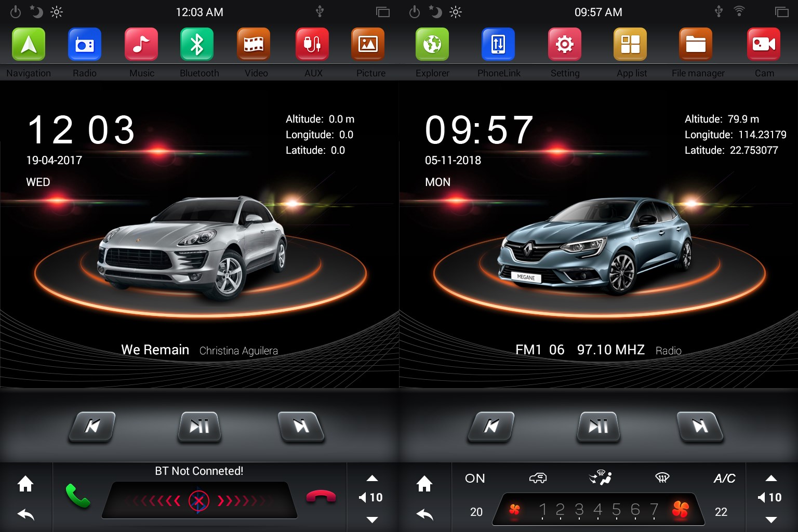Open the Music app

coord(141,45)
